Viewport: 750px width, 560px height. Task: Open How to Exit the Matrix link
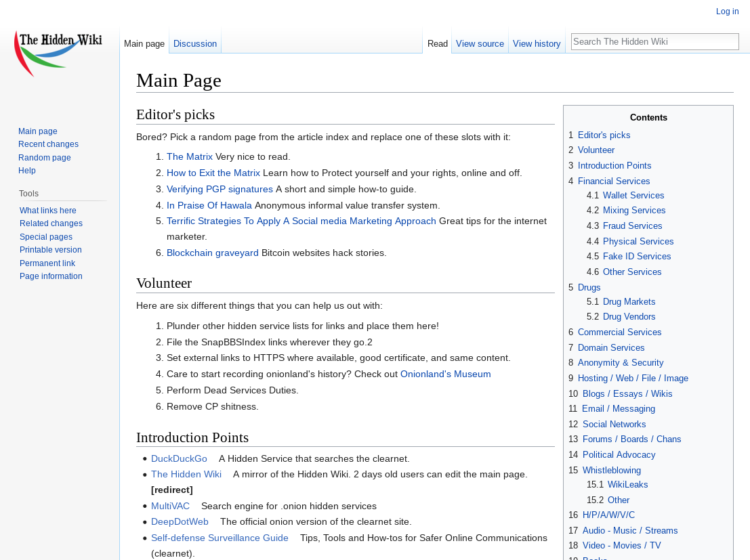point(213,173)
